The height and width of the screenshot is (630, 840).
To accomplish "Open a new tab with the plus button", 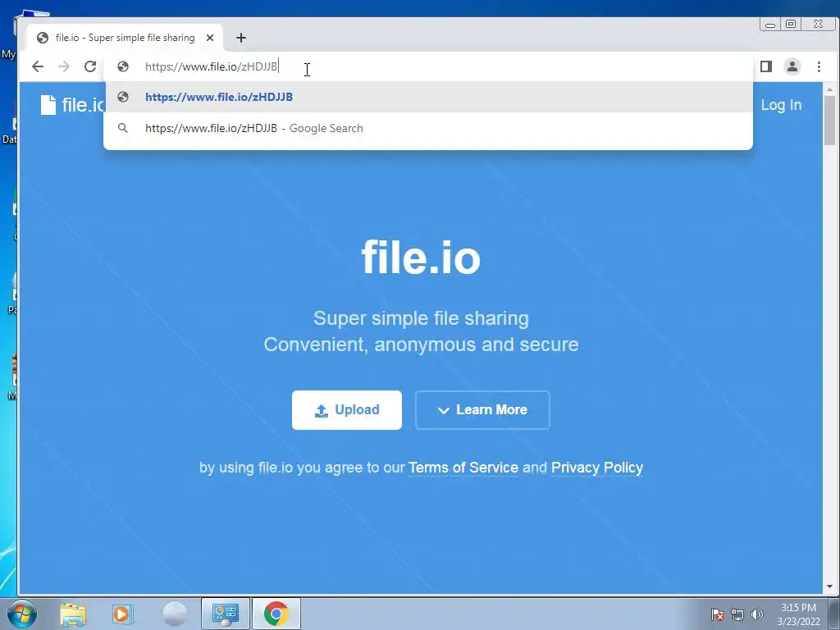I will (241, 38).
